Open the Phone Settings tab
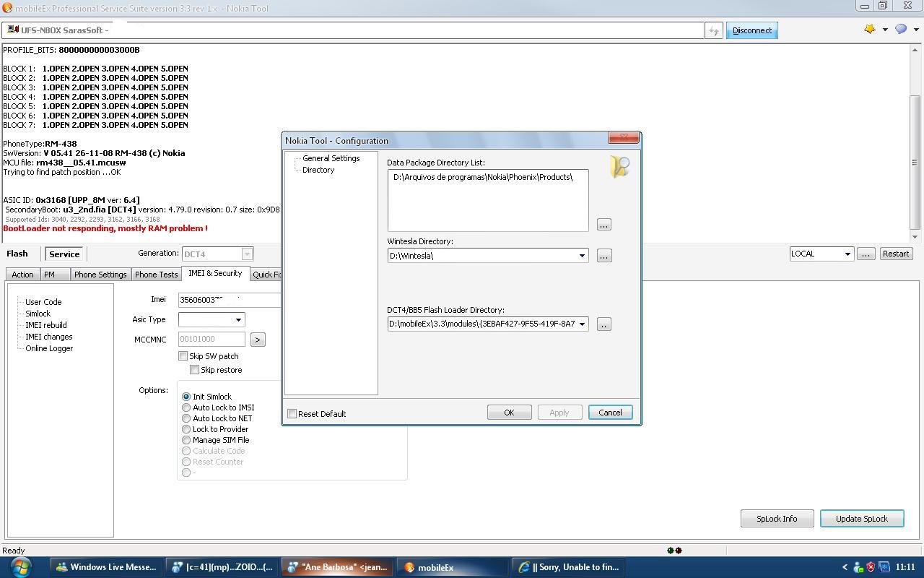 coord(100,275)
